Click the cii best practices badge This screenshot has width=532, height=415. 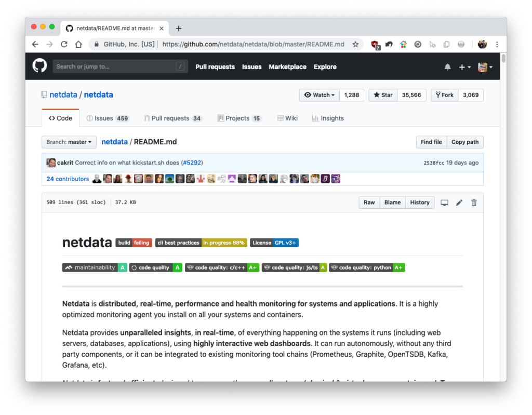(201, 243)
